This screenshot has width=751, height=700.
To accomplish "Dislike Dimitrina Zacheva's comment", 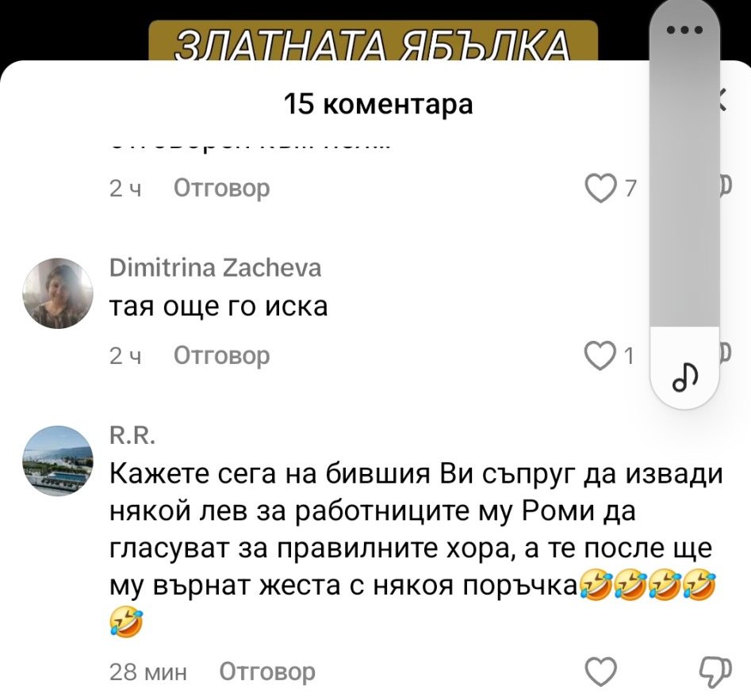I will coord(725,354).
